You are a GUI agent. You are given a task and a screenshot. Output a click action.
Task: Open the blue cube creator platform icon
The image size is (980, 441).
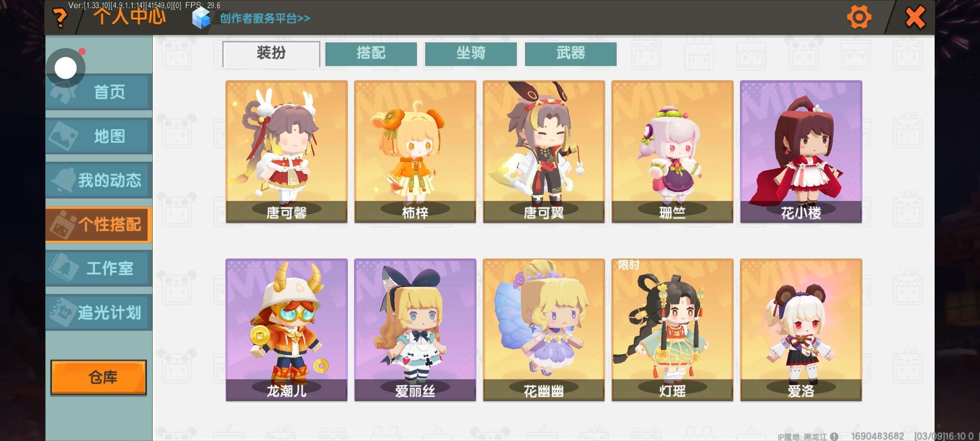201,18
